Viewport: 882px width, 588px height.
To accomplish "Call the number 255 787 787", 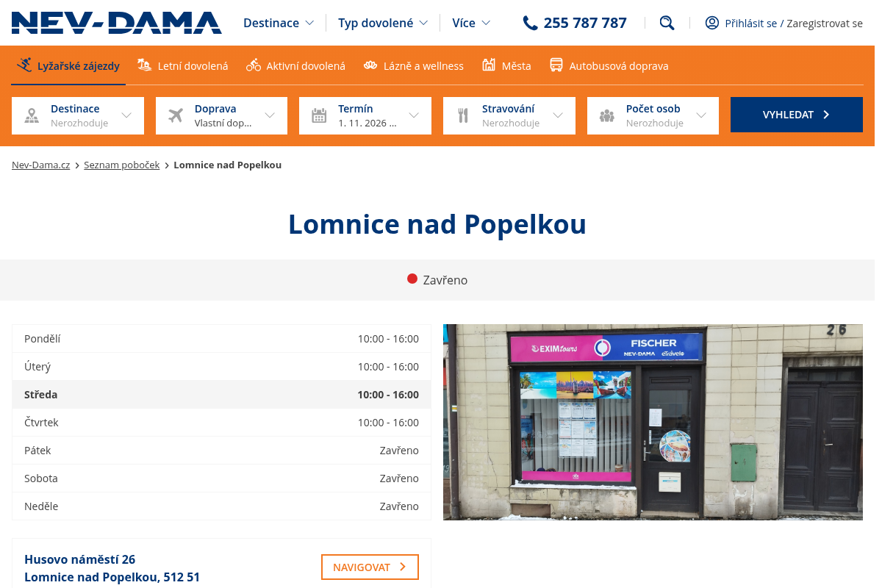I will [585, 23].
